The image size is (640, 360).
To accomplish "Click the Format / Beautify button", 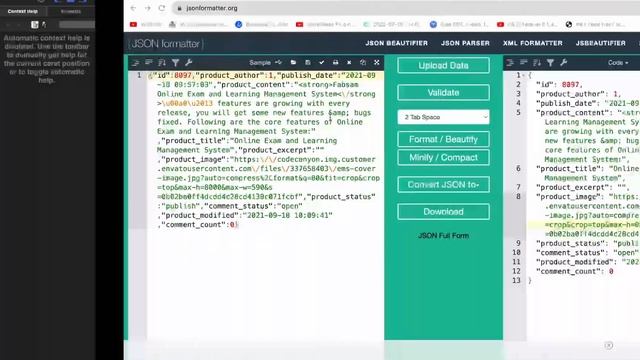I will point(443,139).
